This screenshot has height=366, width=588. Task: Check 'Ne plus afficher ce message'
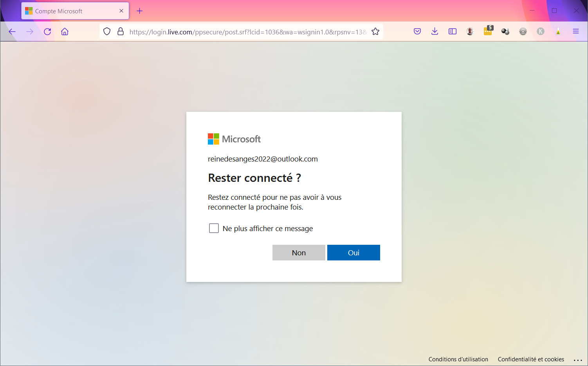[x=214, y=228]
